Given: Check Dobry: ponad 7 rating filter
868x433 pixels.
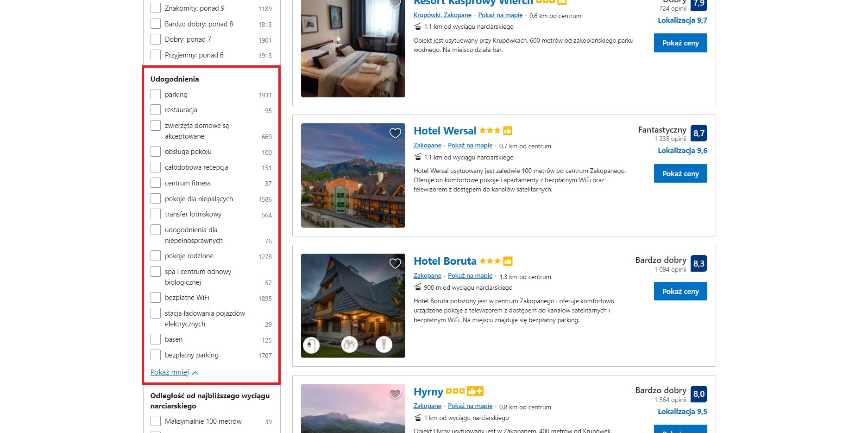Looking at the screenshot, I should [x=156, y=39].
